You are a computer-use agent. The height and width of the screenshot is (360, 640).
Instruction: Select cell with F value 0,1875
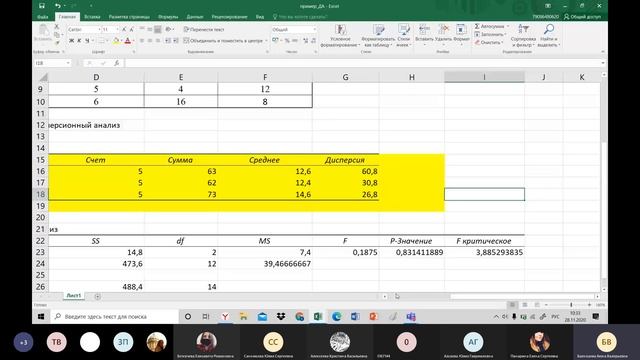346,252
